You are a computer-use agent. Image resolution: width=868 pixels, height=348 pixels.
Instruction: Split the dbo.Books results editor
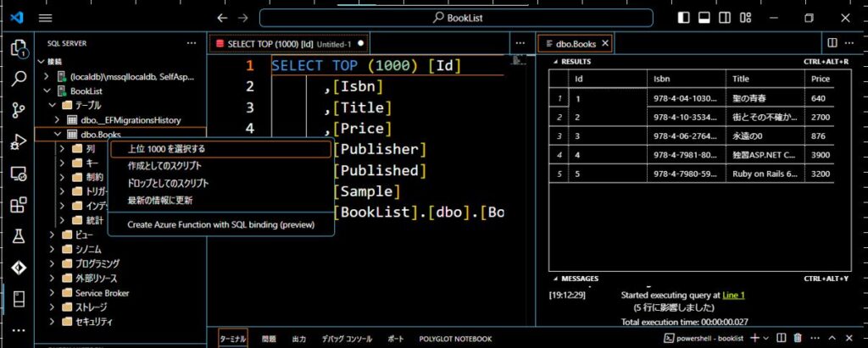[x=832, y=42]
